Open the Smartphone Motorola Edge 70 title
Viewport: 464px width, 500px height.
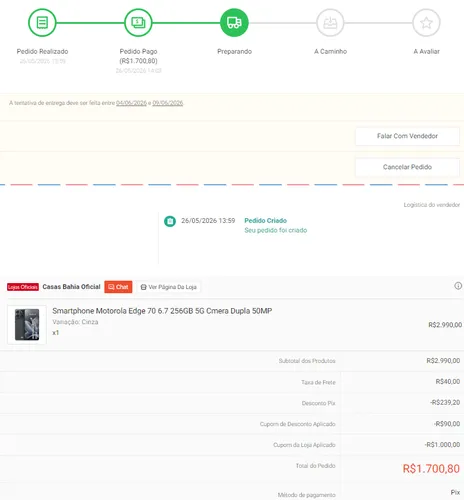(162, 311)
